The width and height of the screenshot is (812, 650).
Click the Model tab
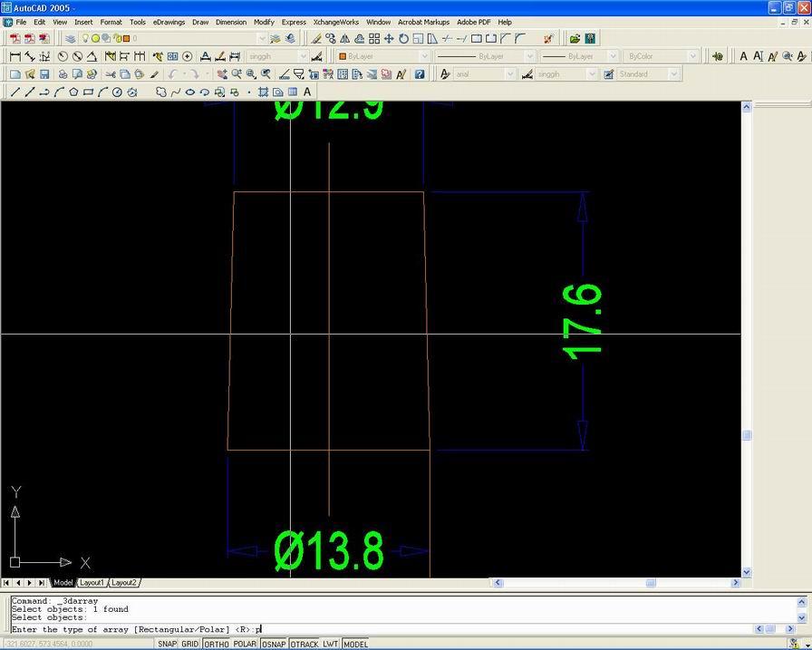[63, 582]
